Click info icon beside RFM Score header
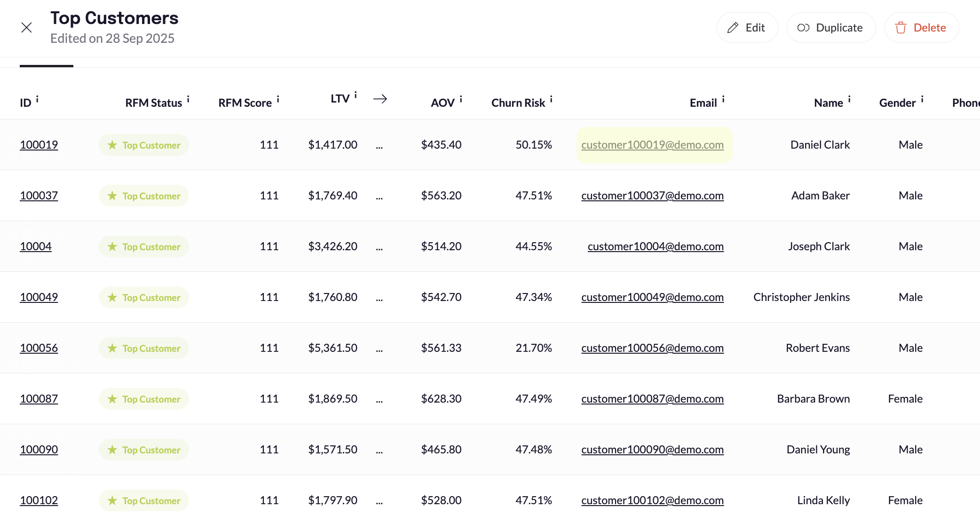The width and height of the screenshot is (980, 523). click(278, 99)
